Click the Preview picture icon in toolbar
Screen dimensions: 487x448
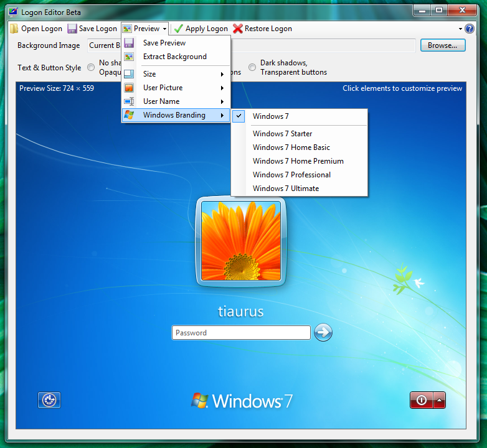[127, 29]
